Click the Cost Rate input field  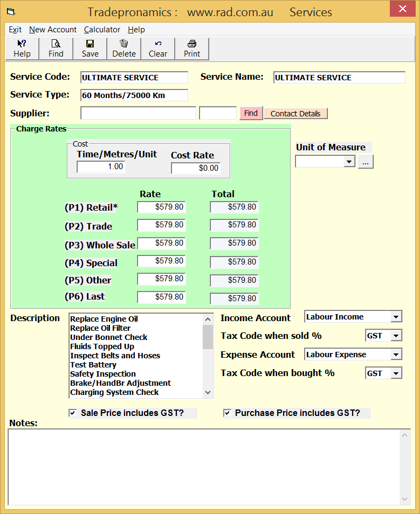point(196,168)
